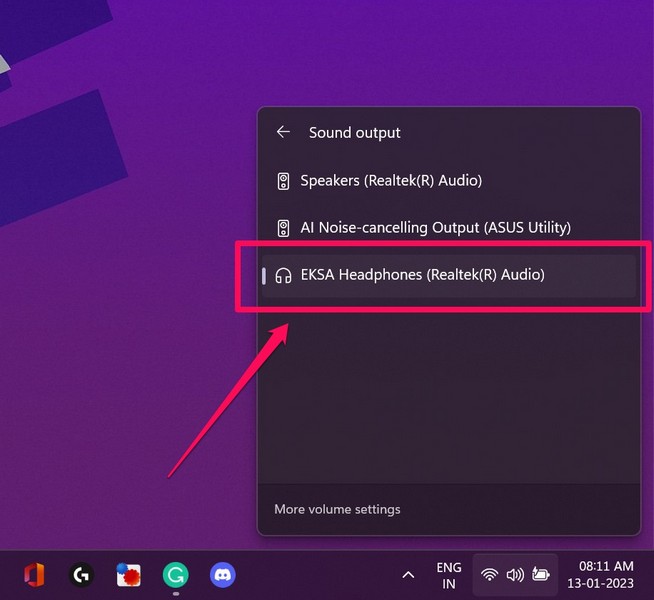The width and height of the screenshot is (654, 600).
Task: Go back using the Sound output arrow
Action: click(283, 132)
